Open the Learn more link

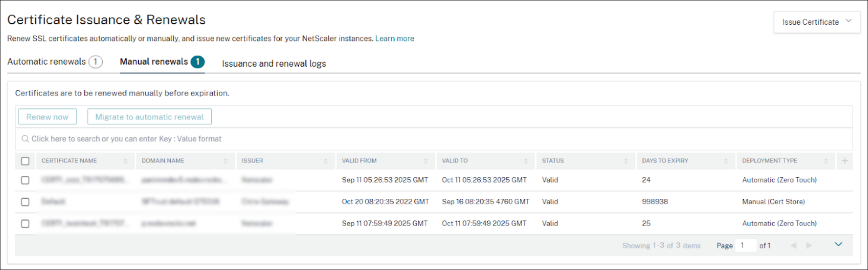pyautogui.click(x=395, y=39)
